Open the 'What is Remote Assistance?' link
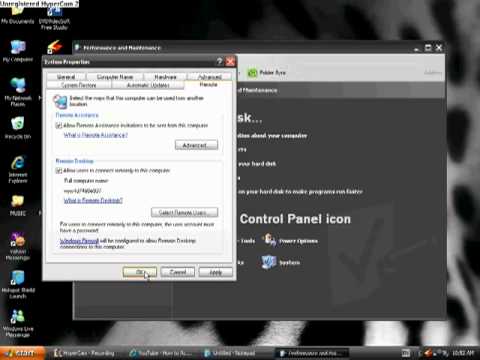 96,135
